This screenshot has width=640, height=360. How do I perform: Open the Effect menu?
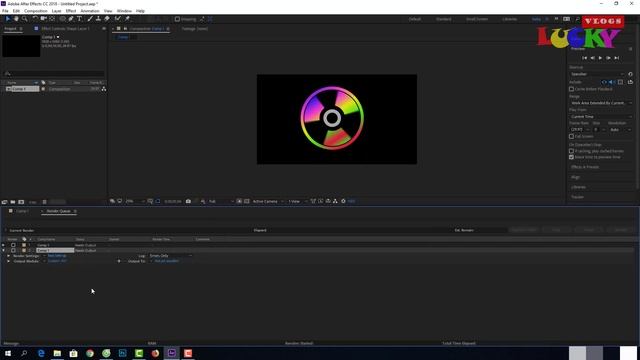coord(71,11)
